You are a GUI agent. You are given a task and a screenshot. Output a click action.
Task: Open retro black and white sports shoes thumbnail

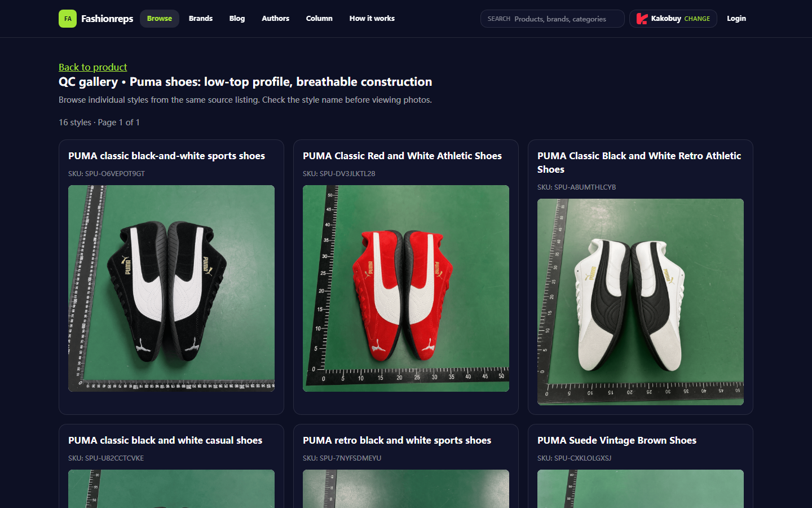406,489
